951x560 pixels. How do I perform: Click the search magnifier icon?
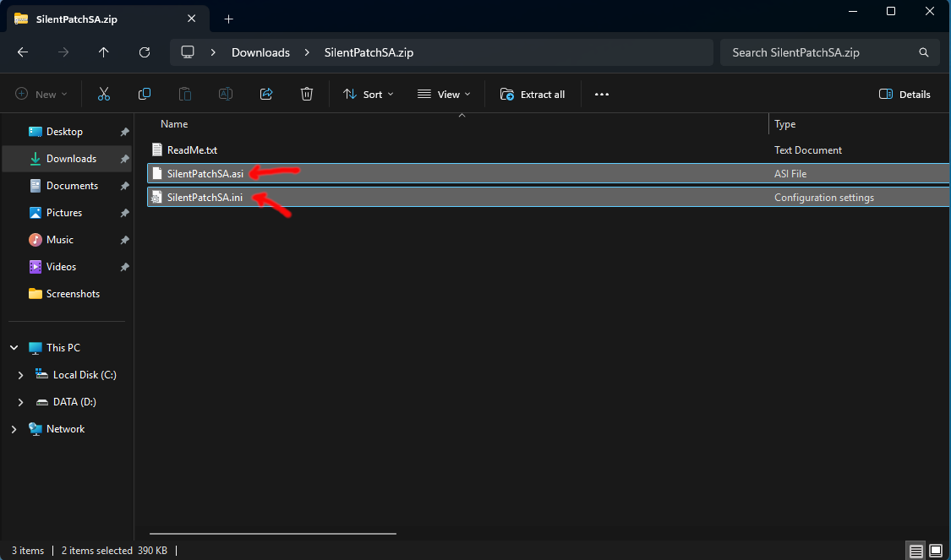924,52
